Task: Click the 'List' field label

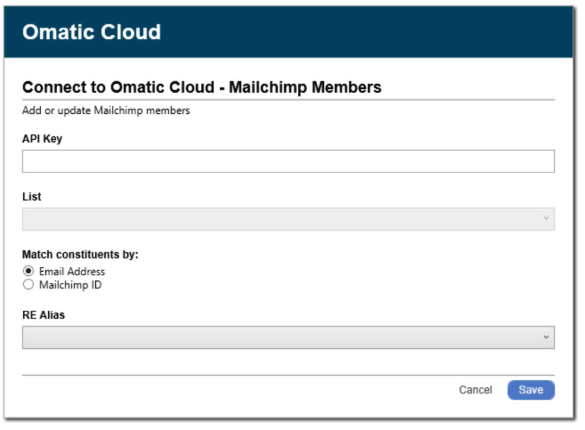Action: click(x=32, y=197)
